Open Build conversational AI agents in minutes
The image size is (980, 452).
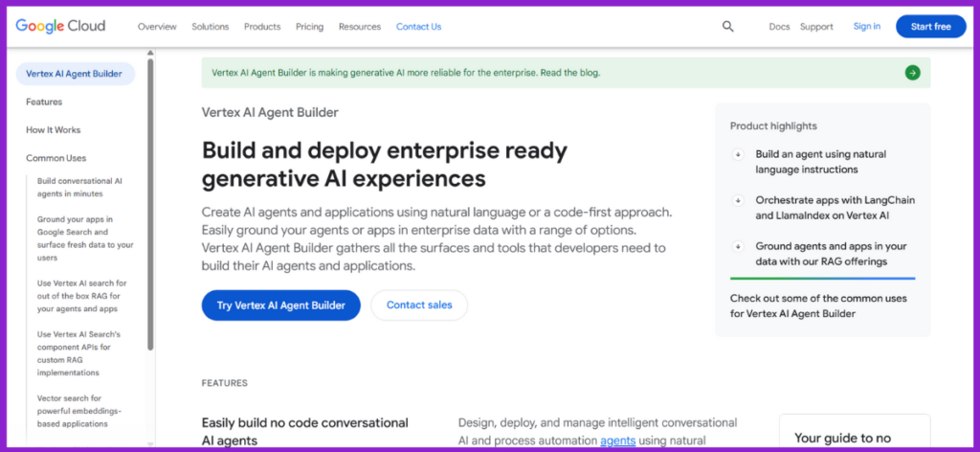tap(79, 188)
